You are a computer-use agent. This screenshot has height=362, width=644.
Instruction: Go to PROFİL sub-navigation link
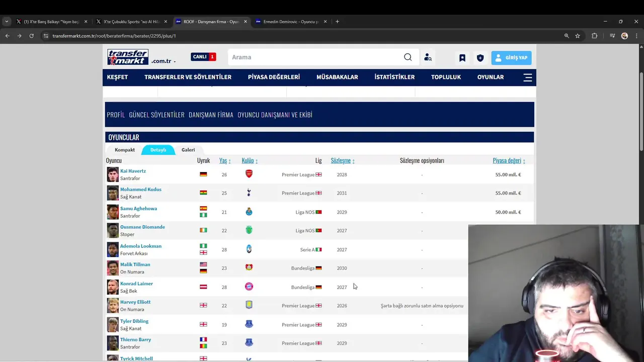coord(116,115)
